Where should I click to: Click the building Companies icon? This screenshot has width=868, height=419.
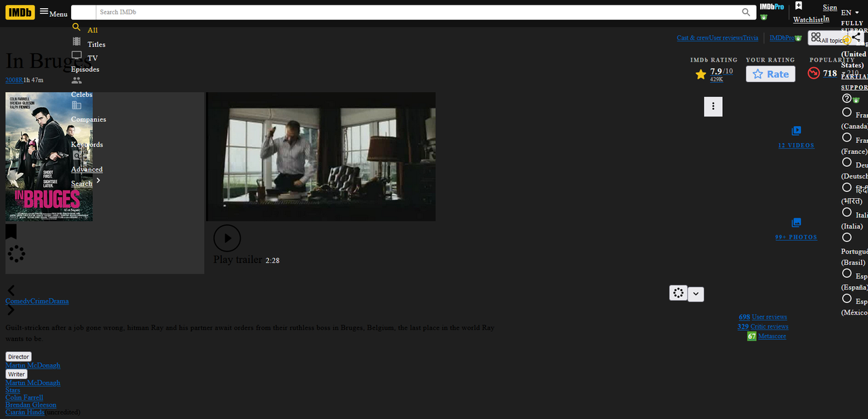pos(77,105)
